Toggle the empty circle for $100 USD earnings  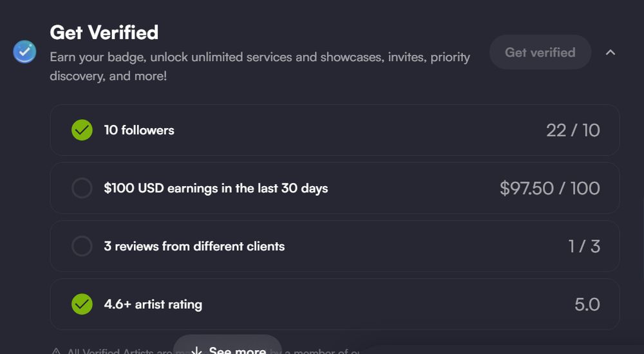coord(82,188)
